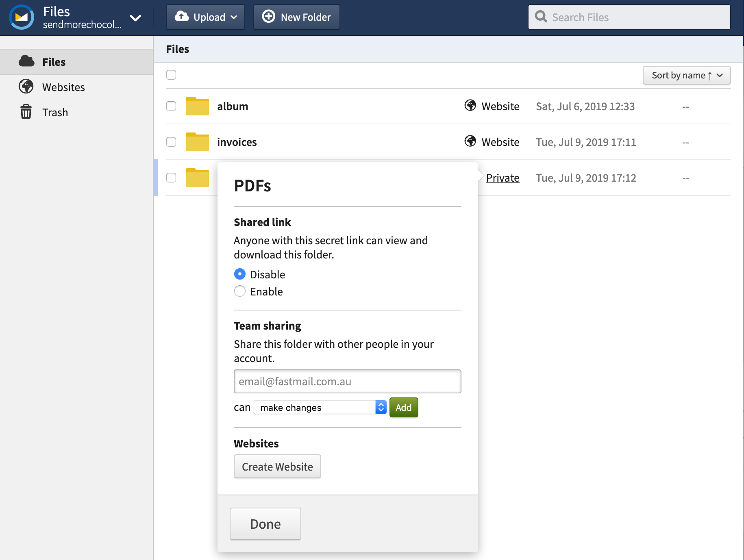Open the invoices folder name
The width and height of the screenshot is (744, 560).
(237, 142)
